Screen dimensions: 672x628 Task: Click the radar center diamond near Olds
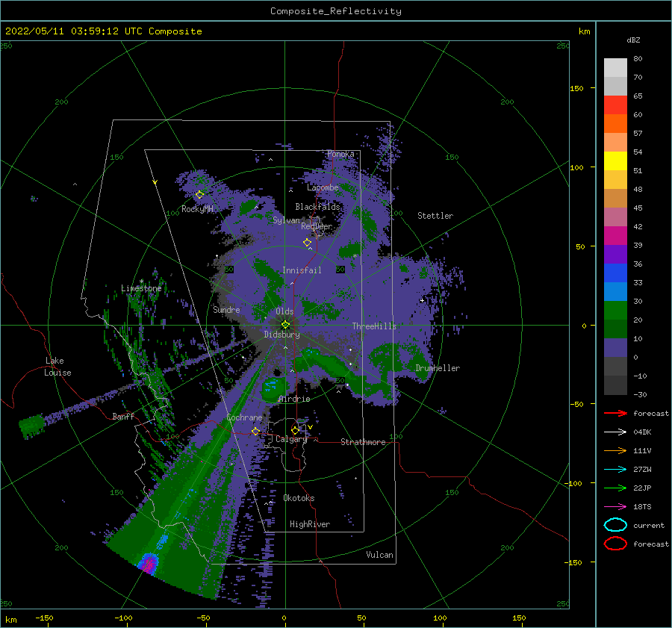click(285, 325)
